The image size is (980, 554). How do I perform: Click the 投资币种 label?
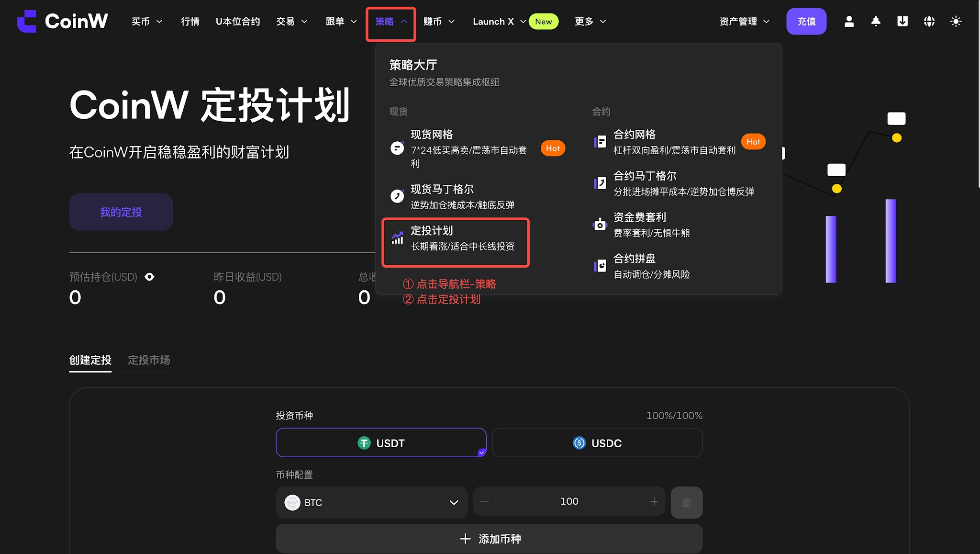tap(294, 416)
